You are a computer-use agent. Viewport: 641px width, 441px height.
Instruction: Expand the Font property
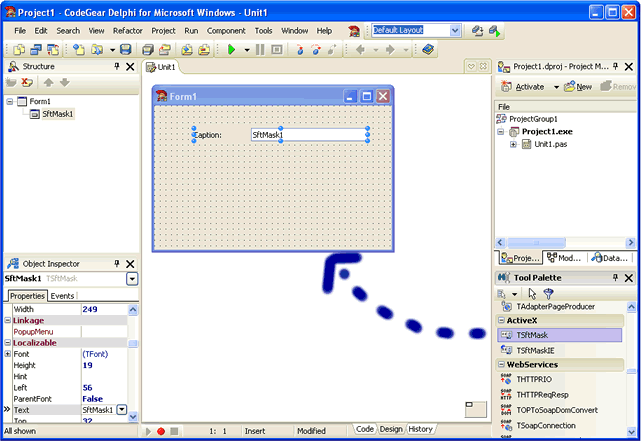(x=7, y=354)
